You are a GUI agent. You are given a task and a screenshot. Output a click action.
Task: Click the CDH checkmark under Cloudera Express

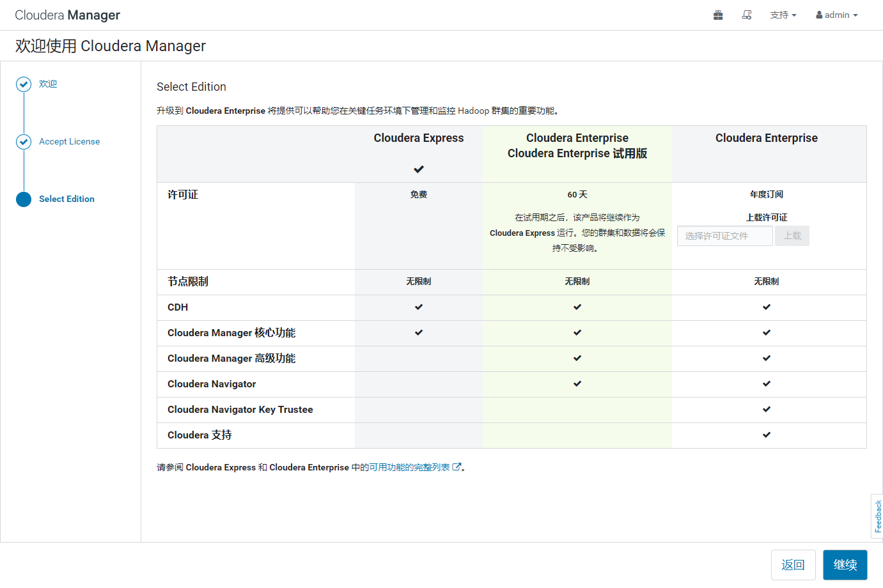tap(419, 307)
